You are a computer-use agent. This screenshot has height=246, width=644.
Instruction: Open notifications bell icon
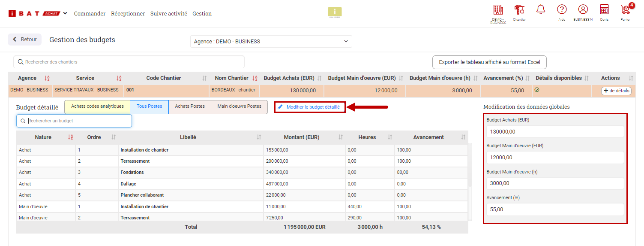(x=541, y=9)
